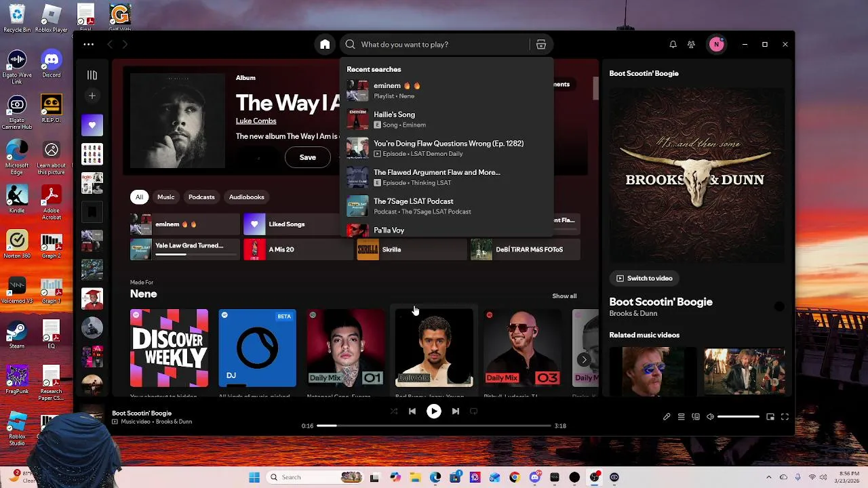Image resolution: width=868 pixels, height=488 pixels.
Task: Open Your Episodes bookmark in sidebar
Action: tap(92, 213)
